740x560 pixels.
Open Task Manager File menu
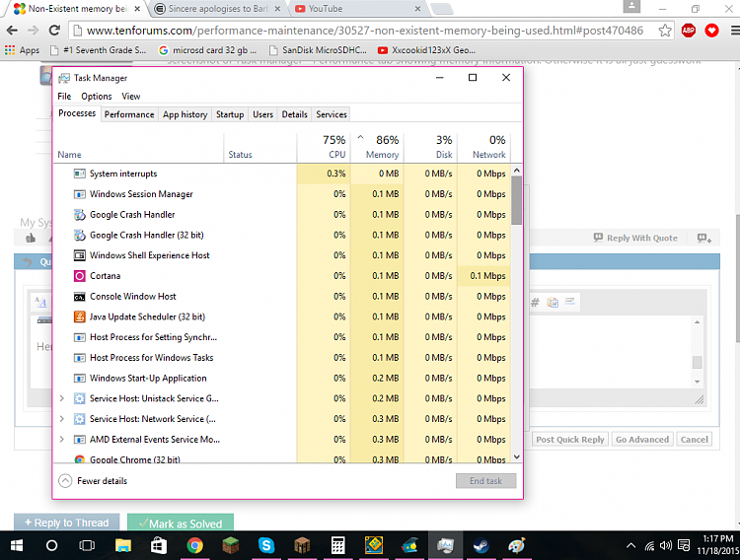tap(64, 97)
